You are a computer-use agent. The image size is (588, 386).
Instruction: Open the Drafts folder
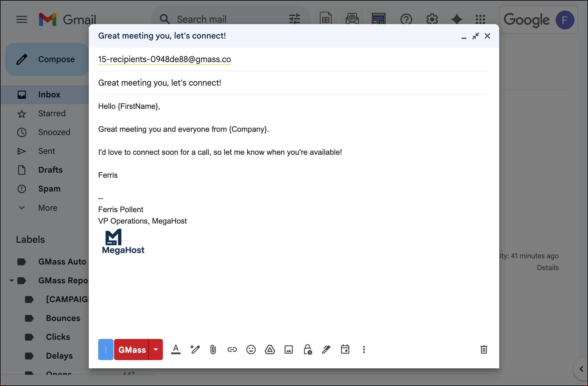pos(50,170)
